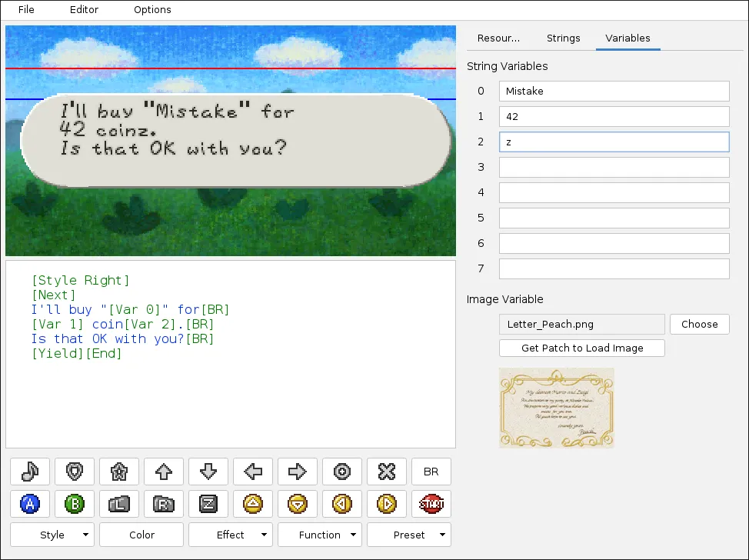Insert the yellow C-down button icon
749x560 pixels.
click(298, 504)
